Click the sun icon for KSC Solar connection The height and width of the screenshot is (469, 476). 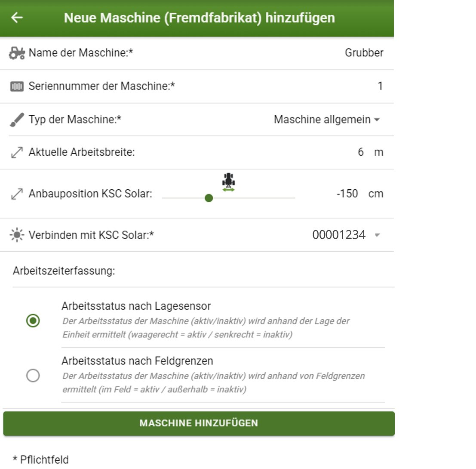17,235
